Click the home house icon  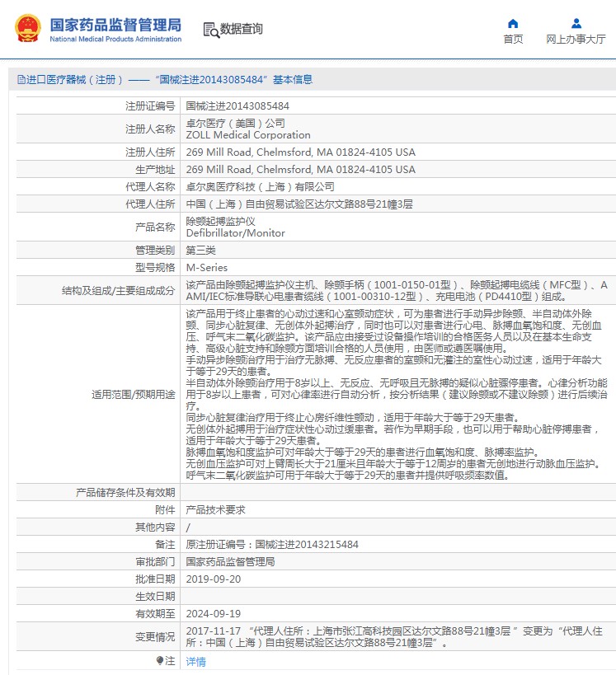[513, 23]
